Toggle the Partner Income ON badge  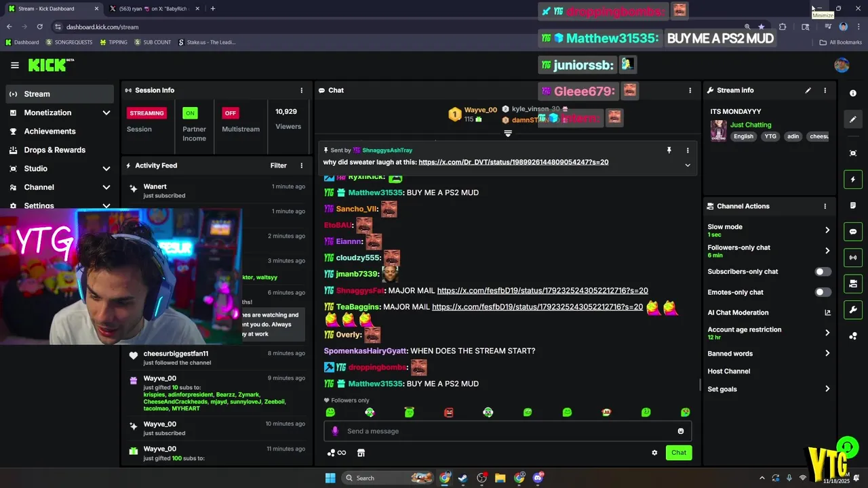coord(191,113)
